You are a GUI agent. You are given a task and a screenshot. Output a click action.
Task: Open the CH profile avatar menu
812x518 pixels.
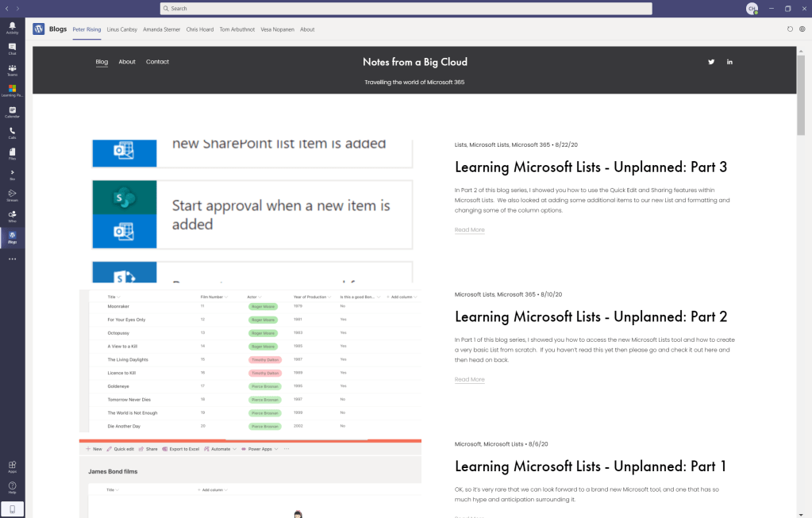pos(752,9)
